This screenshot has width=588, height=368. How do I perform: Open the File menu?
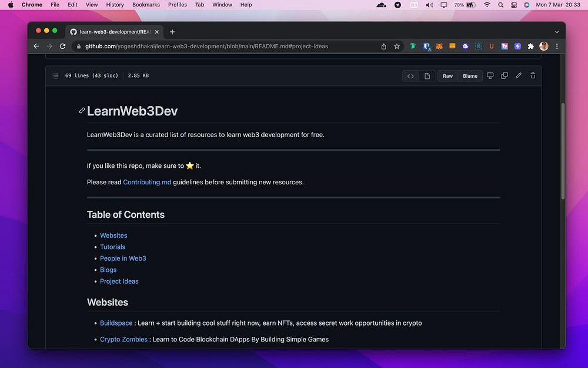[x=55, y=5]
